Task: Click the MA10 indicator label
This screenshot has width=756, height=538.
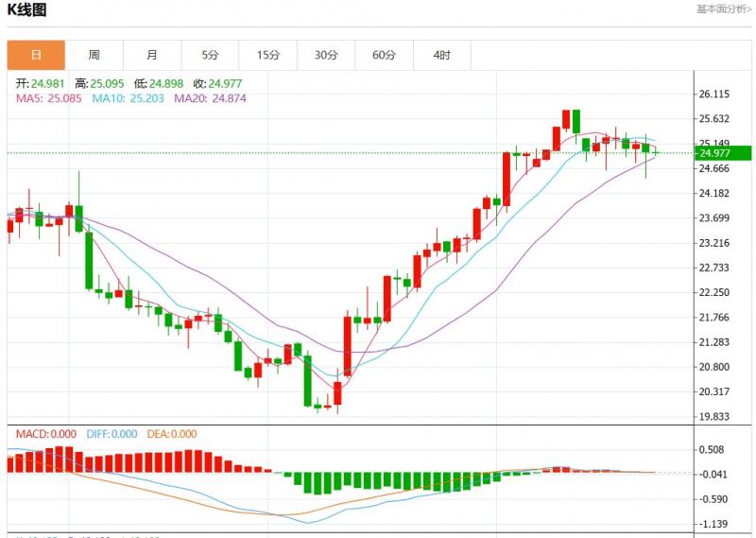Action: coord(128,98)
